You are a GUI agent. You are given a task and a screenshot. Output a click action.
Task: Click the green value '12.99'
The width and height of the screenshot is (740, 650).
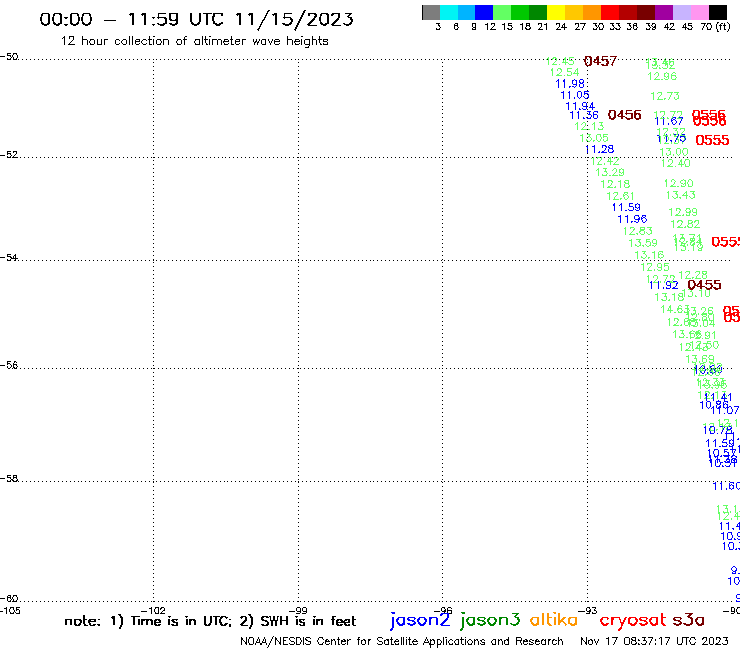pos(683,212)
